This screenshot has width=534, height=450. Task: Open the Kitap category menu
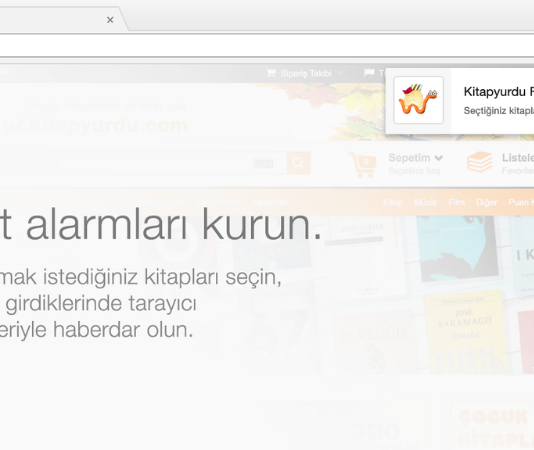[x=393, y=203]
